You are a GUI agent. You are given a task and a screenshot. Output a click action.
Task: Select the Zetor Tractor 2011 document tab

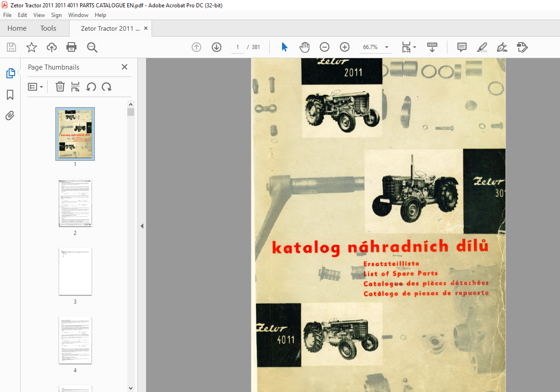(x=110, y=28)
